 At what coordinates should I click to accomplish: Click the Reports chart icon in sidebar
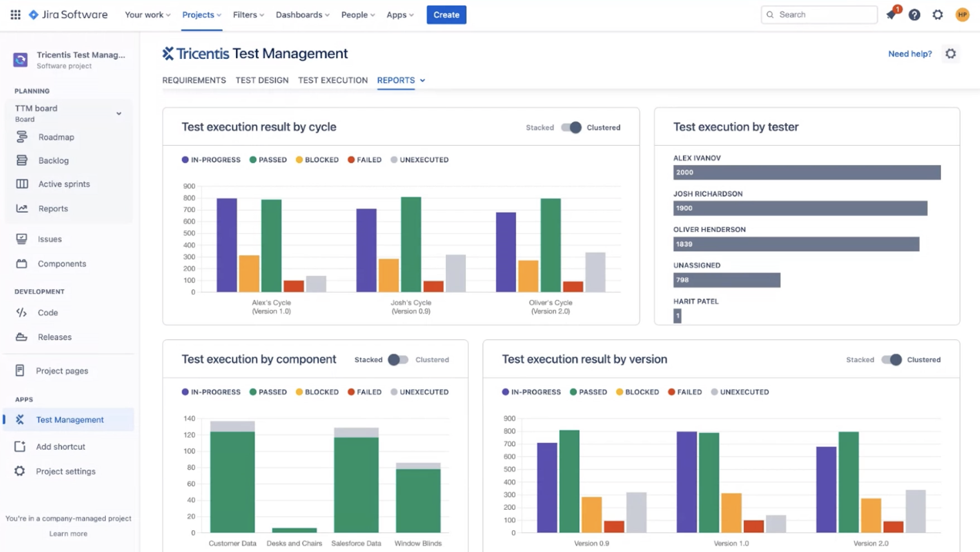[22, 209]
